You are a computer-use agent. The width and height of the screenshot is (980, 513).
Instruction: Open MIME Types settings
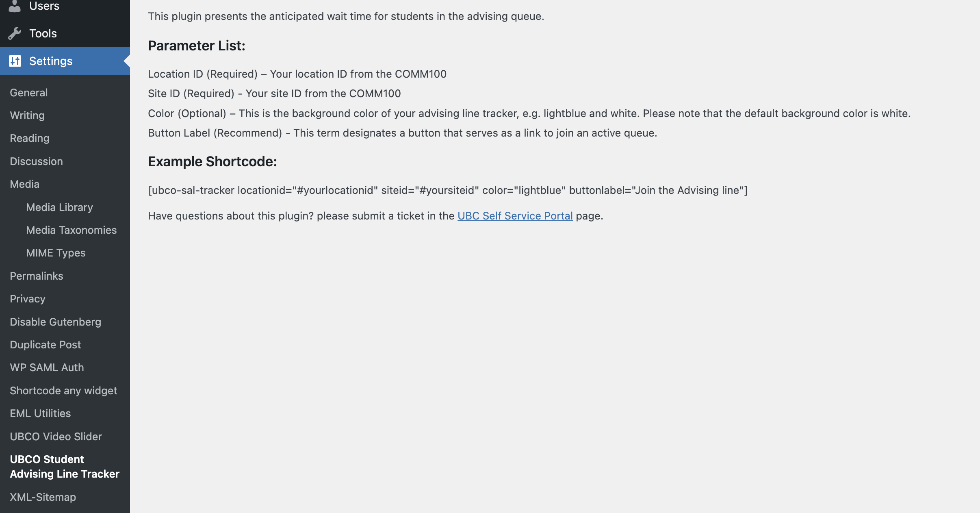(56, 253)
